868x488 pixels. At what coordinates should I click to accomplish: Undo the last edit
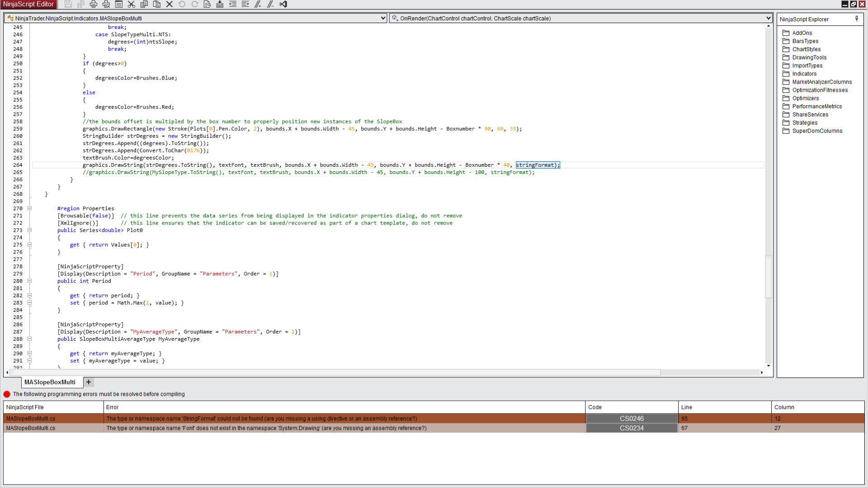pyautogui.click(x=182, y=4)
